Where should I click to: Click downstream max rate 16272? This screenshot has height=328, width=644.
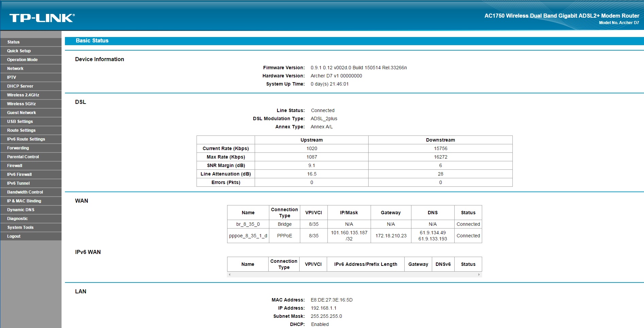(x=440, y=157)
